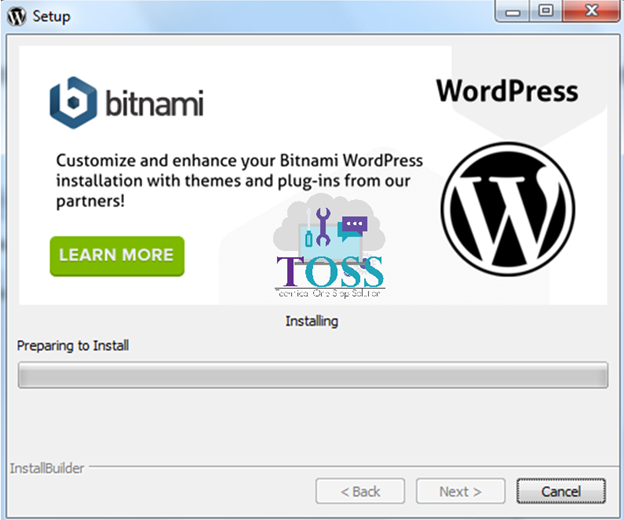Click the green LEARN MORE button
This screenshot has height=520, width=624.
[x=117, y=256]
